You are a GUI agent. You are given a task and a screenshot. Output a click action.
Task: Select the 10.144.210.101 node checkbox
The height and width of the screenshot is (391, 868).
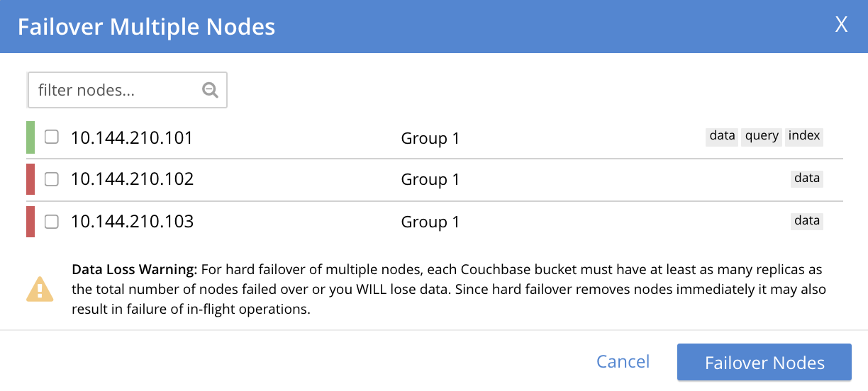[x=52, y=137]
